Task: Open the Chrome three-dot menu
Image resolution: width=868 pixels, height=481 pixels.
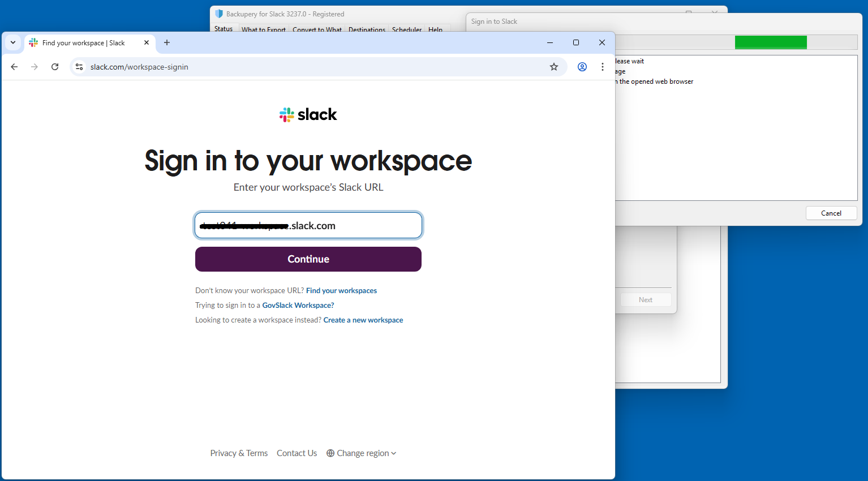Action: point(603,67)
